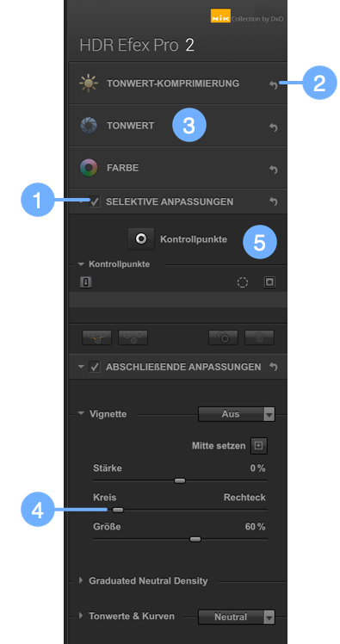Open the Tonwerte & Kurven Neutral dropdown
340x644 pixels.
click(237, 617)
